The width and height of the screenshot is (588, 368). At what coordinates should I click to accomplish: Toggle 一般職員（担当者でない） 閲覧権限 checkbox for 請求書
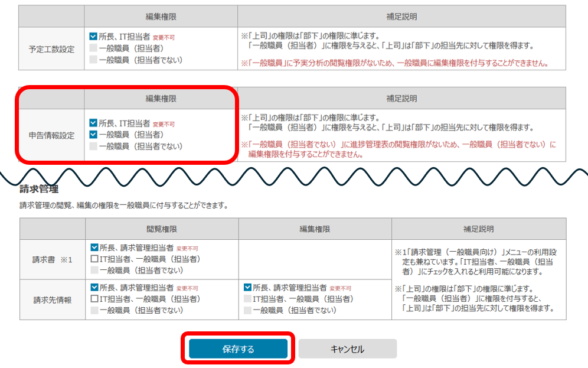point(94,270)
